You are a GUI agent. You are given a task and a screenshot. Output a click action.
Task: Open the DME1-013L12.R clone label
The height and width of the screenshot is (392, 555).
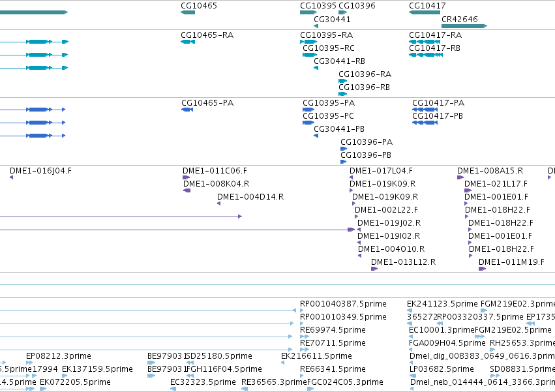[404, 263]
